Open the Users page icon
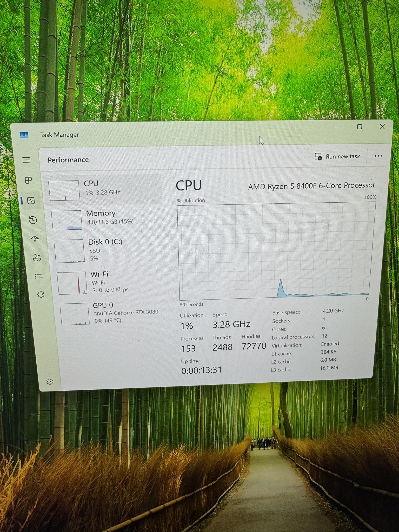 coord(37,258)
